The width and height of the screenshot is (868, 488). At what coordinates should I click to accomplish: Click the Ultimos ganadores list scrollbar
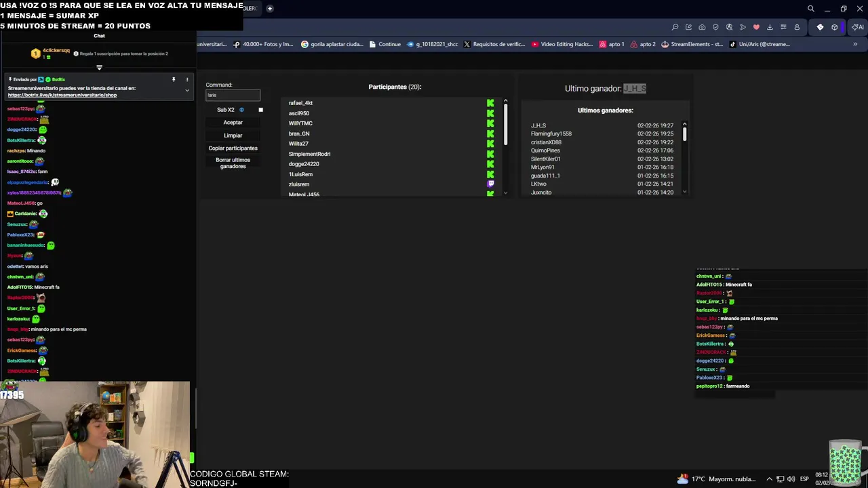(684, 134)
